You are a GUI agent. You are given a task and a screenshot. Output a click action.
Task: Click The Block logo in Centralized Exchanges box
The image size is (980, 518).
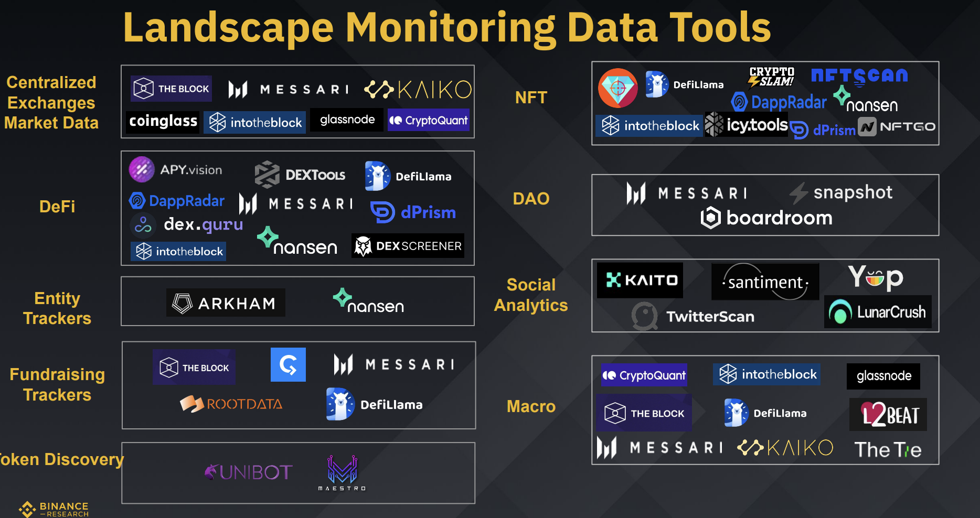point(171,89)
